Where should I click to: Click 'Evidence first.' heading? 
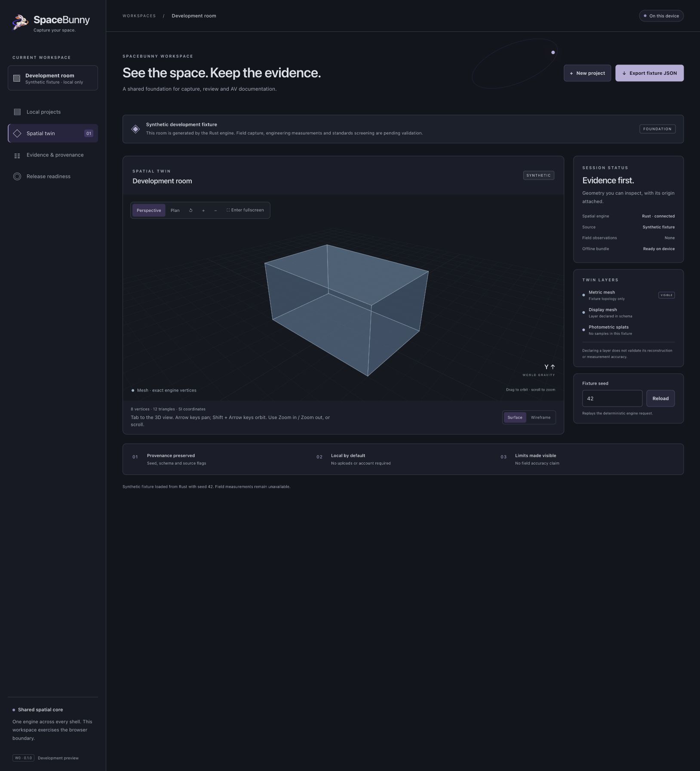pos(608,181)
